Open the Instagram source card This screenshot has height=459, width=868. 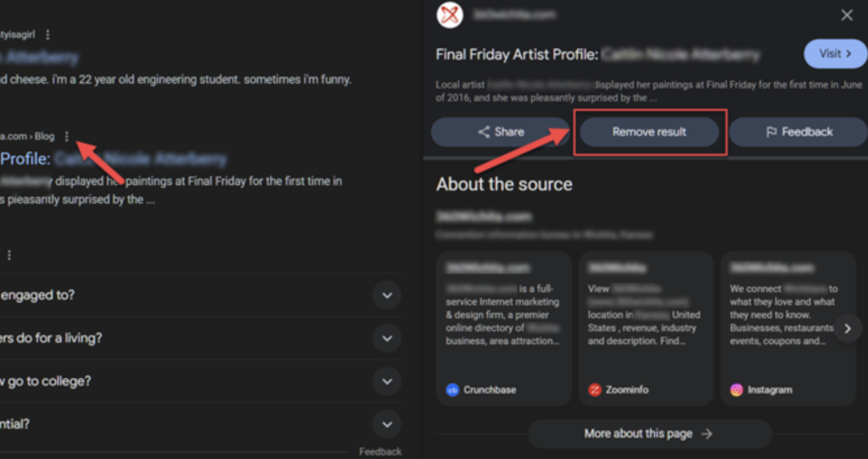(x=788, y=329)
